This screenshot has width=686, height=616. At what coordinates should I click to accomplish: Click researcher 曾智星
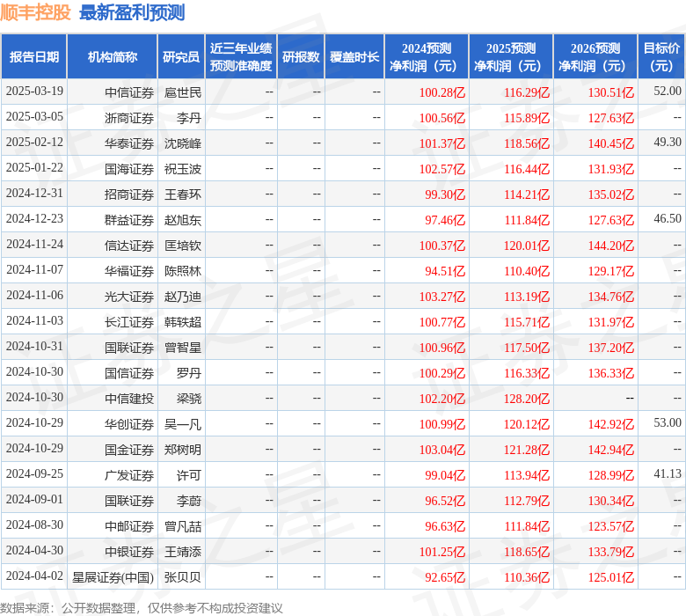pyautogui.click(x=183, y=348)
